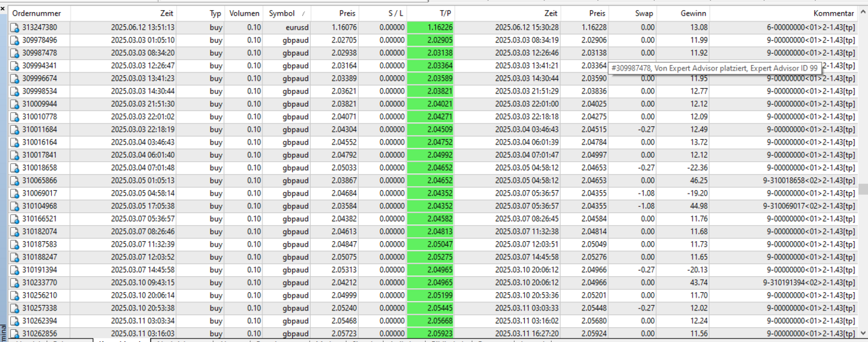Click the order icon for 309998534
Viewport: 868px width, 342px height.
point(15,91)
